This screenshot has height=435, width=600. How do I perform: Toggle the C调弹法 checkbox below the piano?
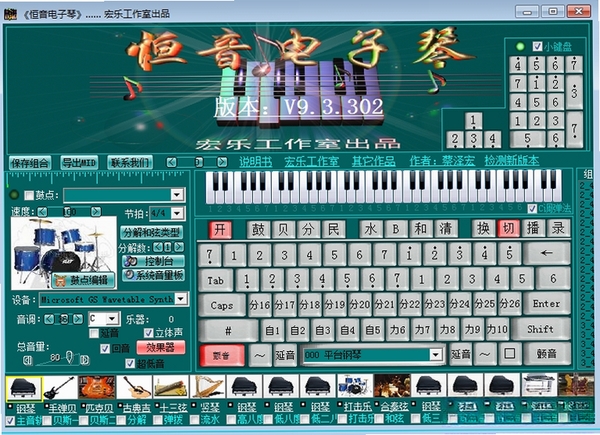[532, 209]
